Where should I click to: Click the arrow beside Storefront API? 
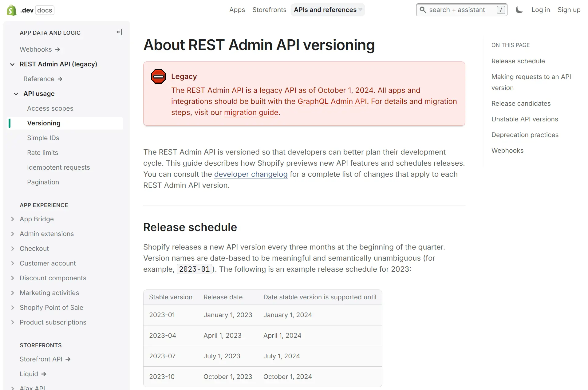click(68, 359)
